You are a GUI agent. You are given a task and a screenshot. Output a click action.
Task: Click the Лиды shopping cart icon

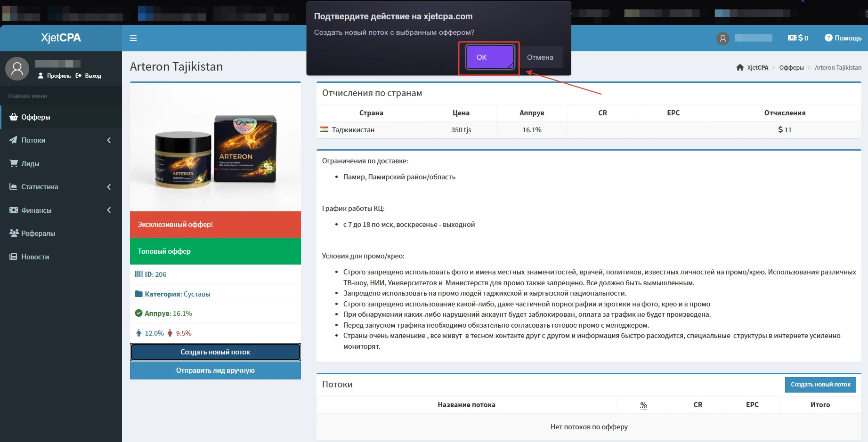pos(14,163)
